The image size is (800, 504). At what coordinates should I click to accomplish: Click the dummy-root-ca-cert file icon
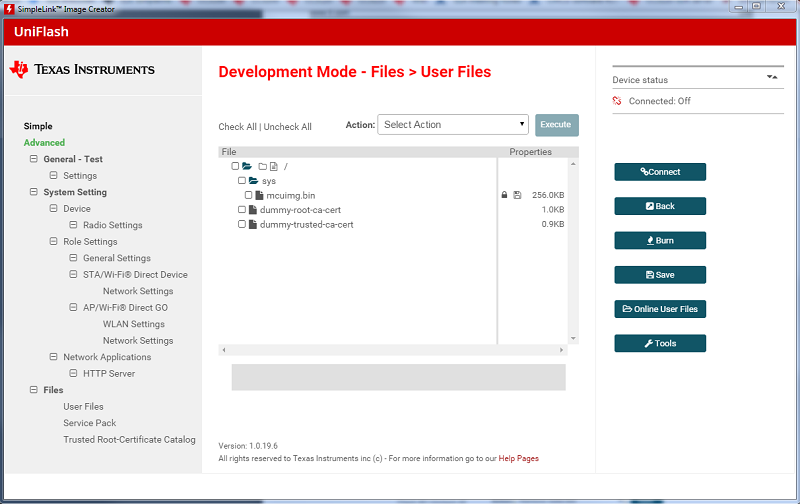point(253,210)
